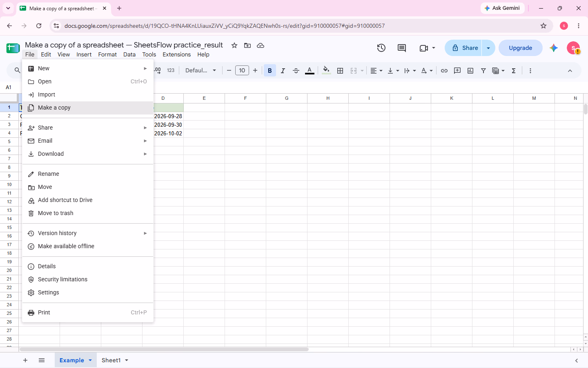The width and height of the screenshot is (588, 368).
Task: Select Version history menu entry
Action: (x=88, y=233)
